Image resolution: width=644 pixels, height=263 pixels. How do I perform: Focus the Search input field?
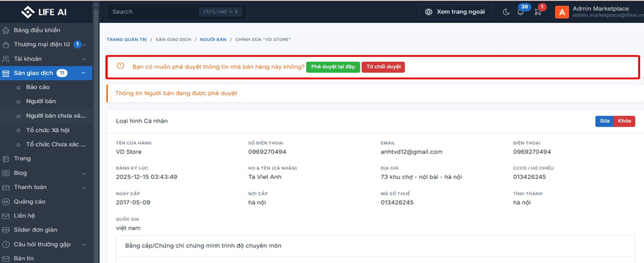coord(177,12)
